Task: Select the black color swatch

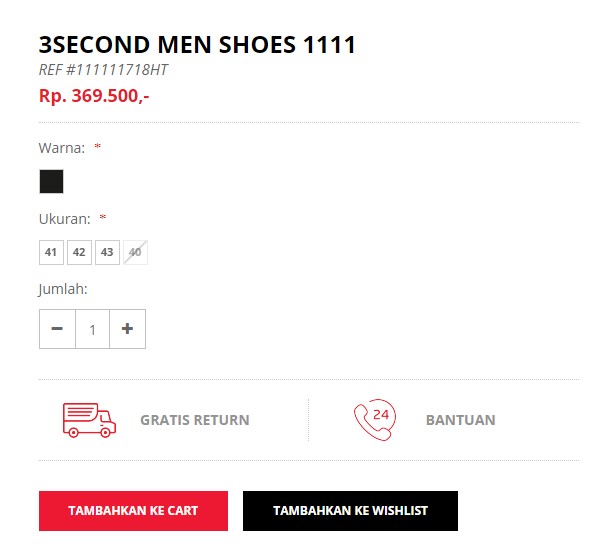Action: 52,181
